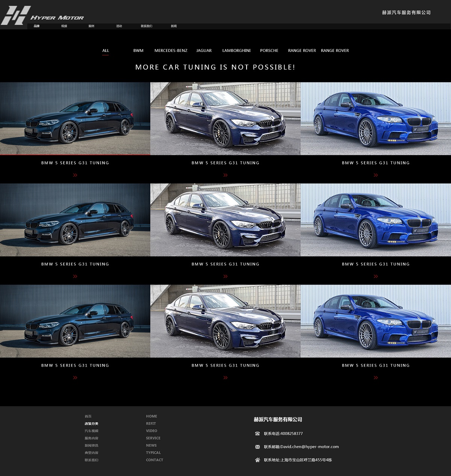Open the 品牌 navigation menu item
The height and width of the screenshot is (476, 451).
point(36,26)
